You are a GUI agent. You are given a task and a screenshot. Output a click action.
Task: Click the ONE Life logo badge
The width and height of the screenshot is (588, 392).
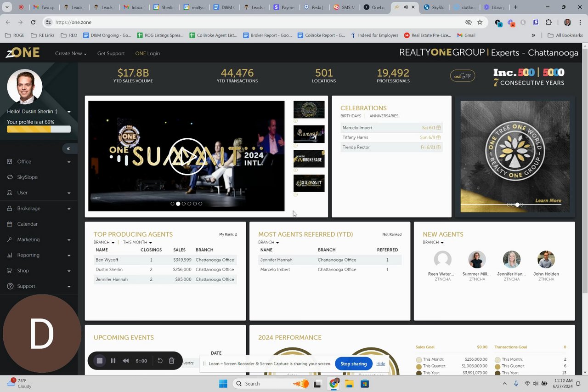pos(463,76)
